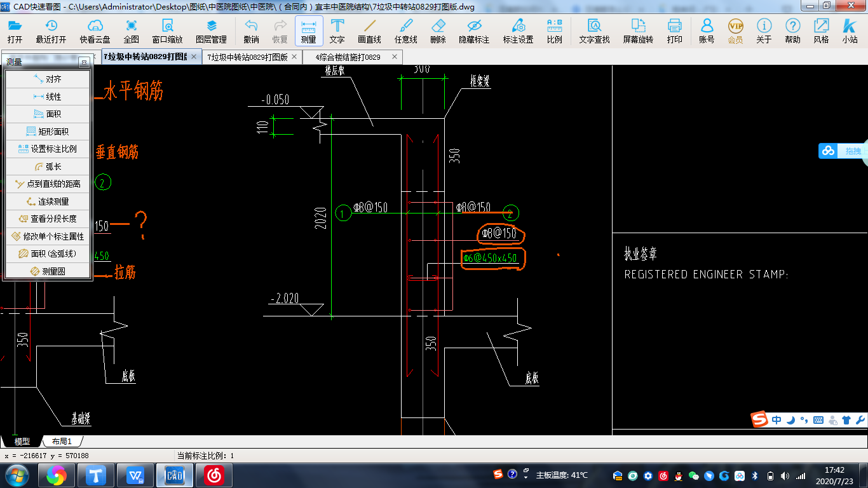This screenshot has height=488, width=868.
Task: Click the 当前标注比例 status text
Action: pyautogui.click(x=205, y=456)
